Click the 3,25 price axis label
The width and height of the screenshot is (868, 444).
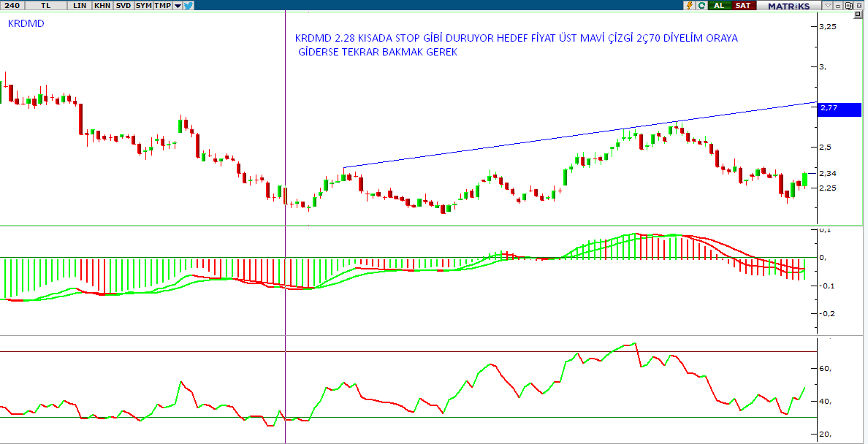click(x=828, y=26)
